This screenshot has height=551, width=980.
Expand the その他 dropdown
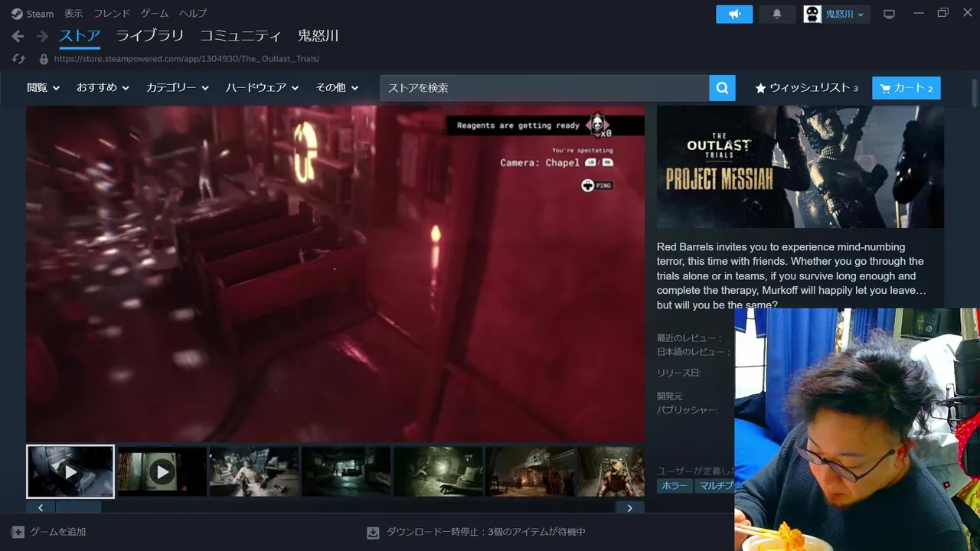(x=337, y=88)
